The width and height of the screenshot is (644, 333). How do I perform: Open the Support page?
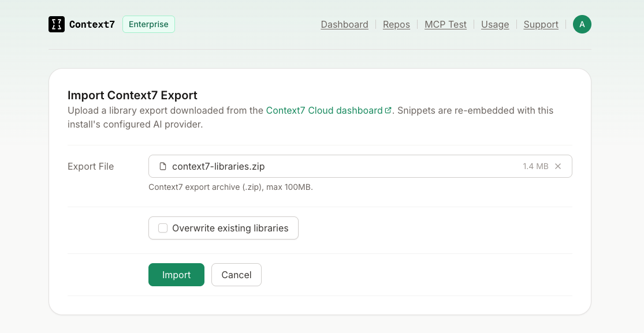(x=541, y=25)
